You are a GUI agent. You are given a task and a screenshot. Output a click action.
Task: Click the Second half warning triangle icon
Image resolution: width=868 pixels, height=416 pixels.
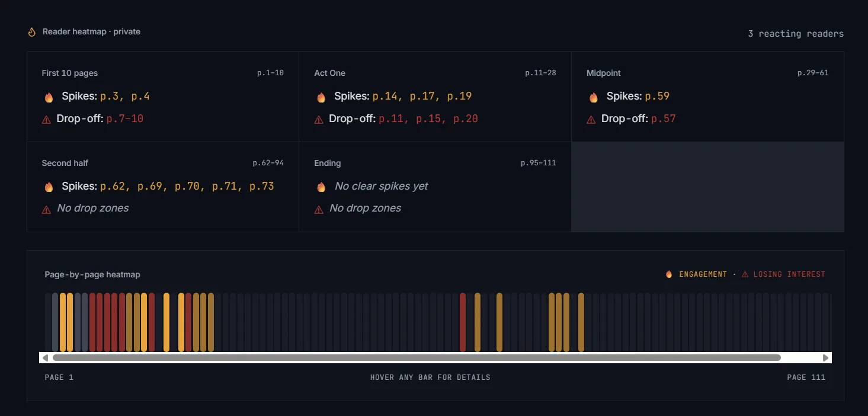[46, 209]
